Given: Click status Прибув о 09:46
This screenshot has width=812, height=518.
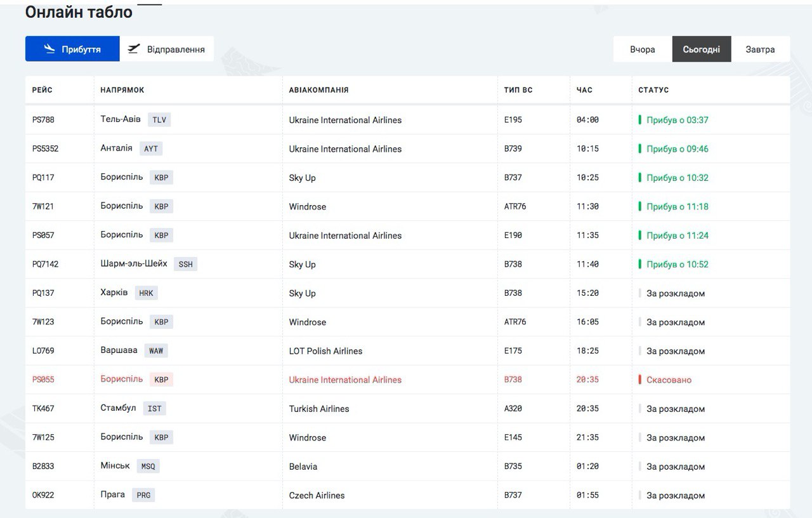Looking at the screenshot, I should click(x=677, y=149).
